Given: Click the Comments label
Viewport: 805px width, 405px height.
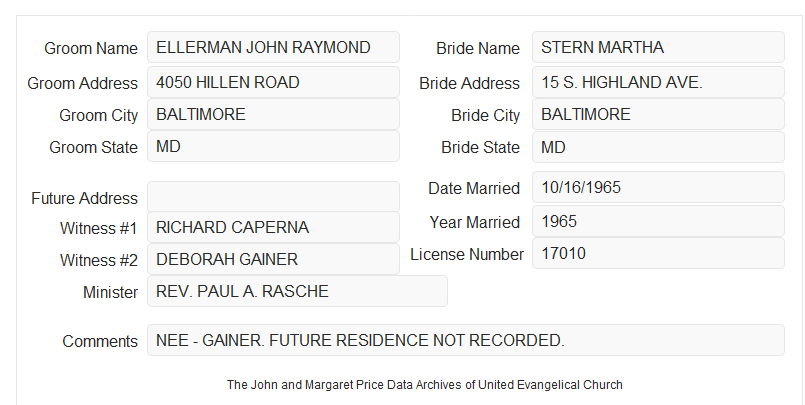Looking at the screenshot, I should pos(100,341).
